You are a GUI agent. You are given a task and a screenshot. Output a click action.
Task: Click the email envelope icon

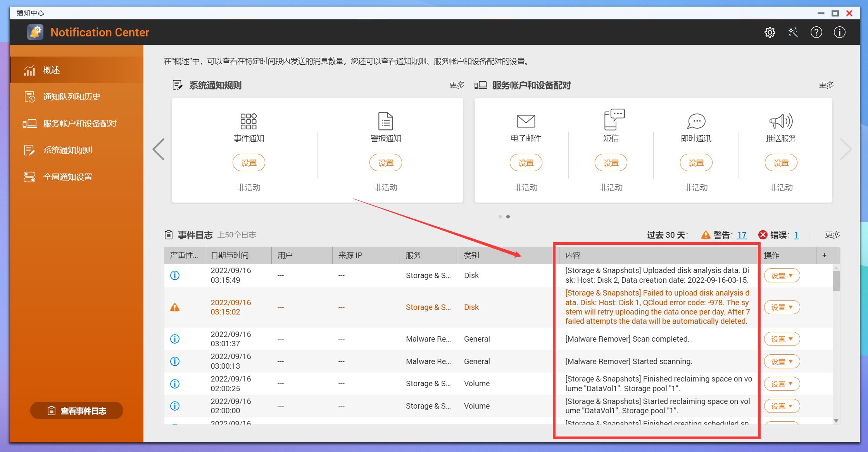(x=526, y=121)
